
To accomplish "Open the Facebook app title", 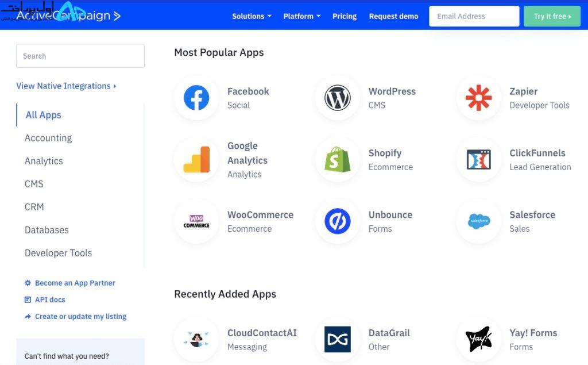I will (248, 91).
